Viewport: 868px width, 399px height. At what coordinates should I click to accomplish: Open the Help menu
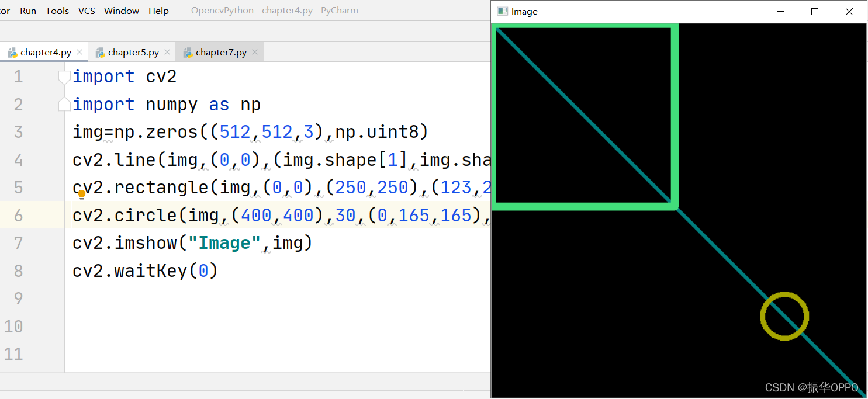(x=158, y=11)
